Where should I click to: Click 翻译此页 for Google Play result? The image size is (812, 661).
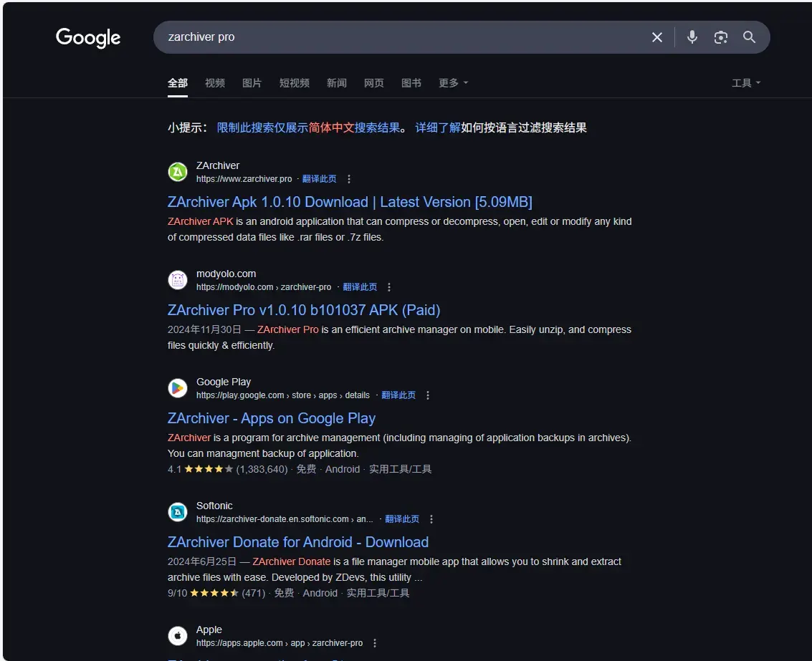click(398, 395)
